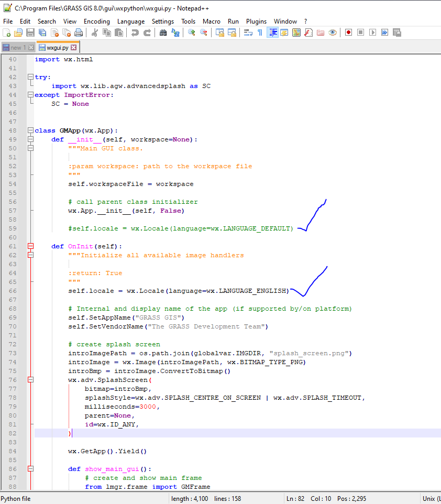Open the Encoding menu
This screenshot has width=441, height=504.
coord(97,21)
